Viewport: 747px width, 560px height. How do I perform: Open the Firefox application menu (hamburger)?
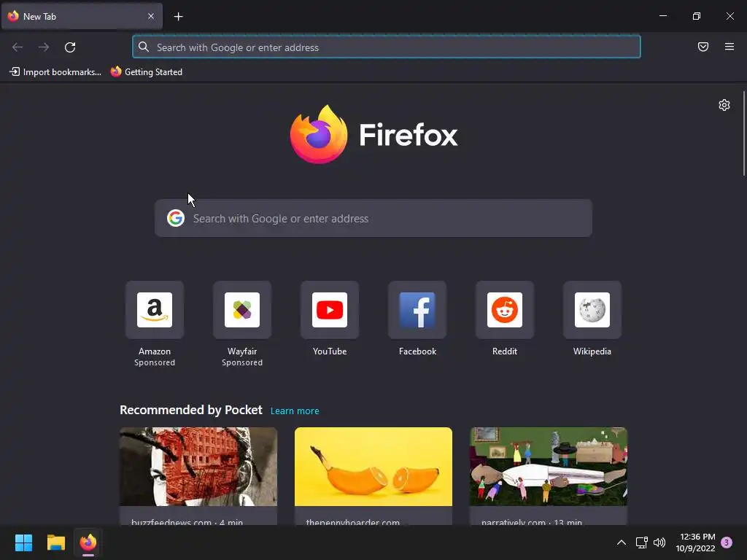pos(729,47)
